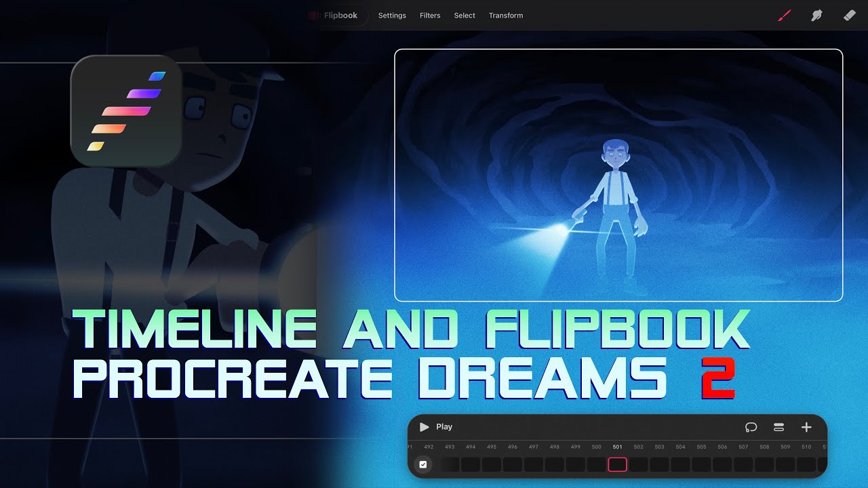
Task: Open the Select menu
Action: [x=465, y=16]
